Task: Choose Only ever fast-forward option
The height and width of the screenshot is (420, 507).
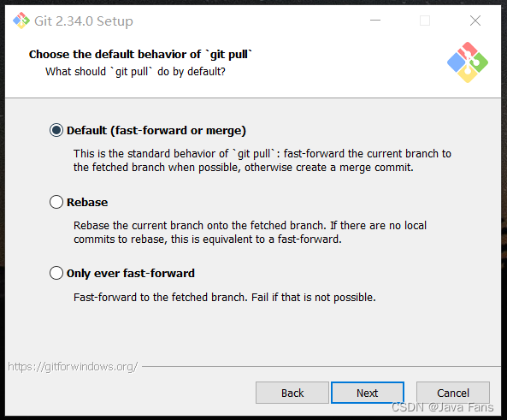Action: (x=56, y=273)
